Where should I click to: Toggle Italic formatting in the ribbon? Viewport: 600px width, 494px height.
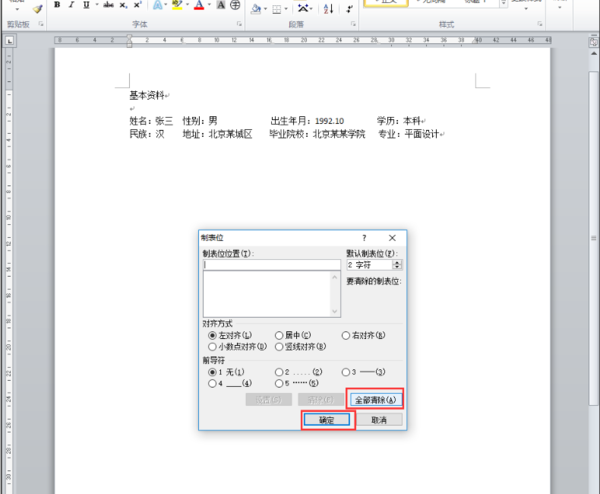click(71, 5)
